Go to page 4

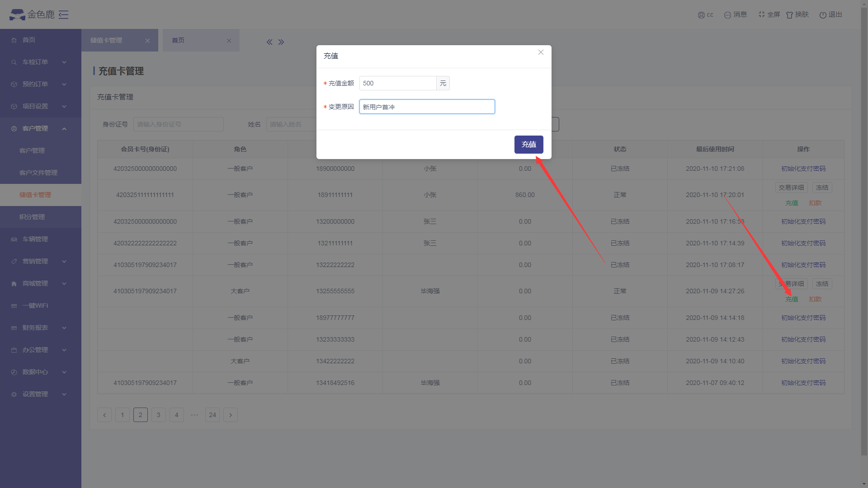click(x=177, y=415)
